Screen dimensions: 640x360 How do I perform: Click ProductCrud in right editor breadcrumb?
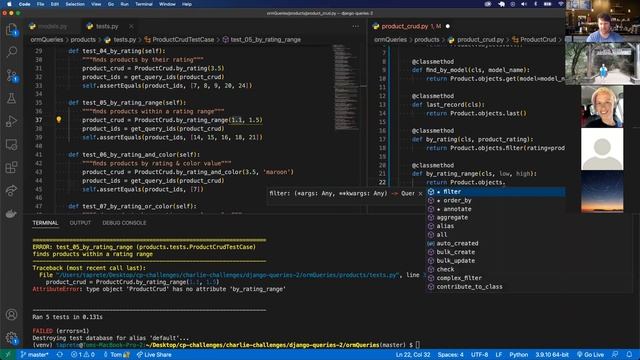(x=538, y=40)
